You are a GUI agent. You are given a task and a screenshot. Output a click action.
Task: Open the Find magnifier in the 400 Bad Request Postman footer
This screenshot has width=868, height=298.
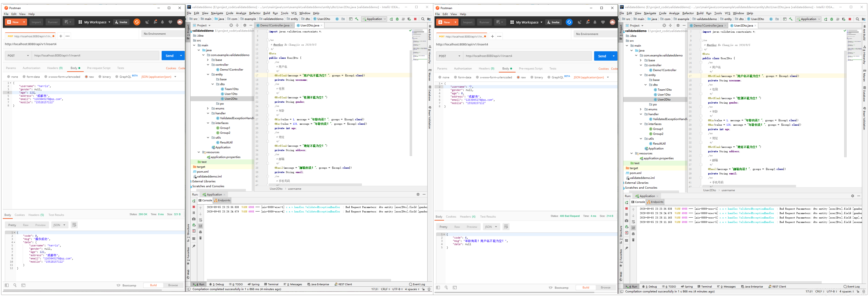tap(446, 288)
